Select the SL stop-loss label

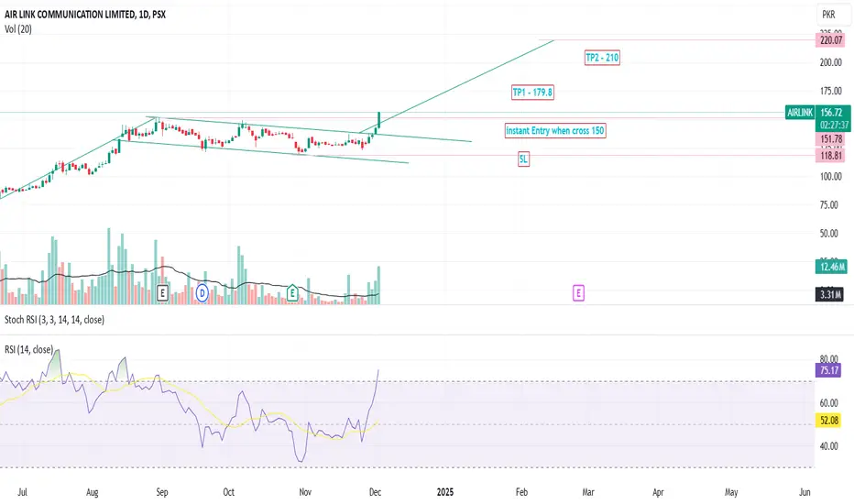point(523,159)
